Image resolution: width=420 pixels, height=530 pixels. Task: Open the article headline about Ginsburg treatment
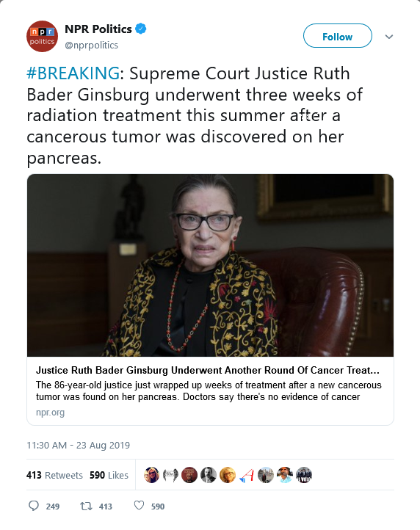click(x=208, y=371)
